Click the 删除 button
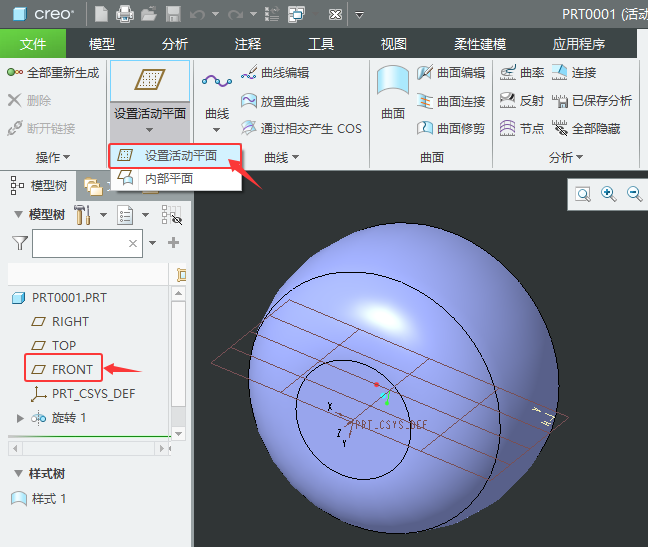 (29, 100)
